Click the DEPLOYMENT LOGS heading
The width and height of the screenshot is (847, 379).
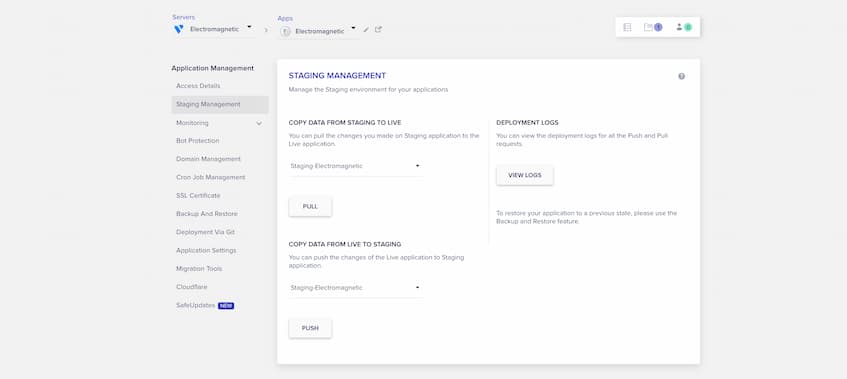(527, 123)
